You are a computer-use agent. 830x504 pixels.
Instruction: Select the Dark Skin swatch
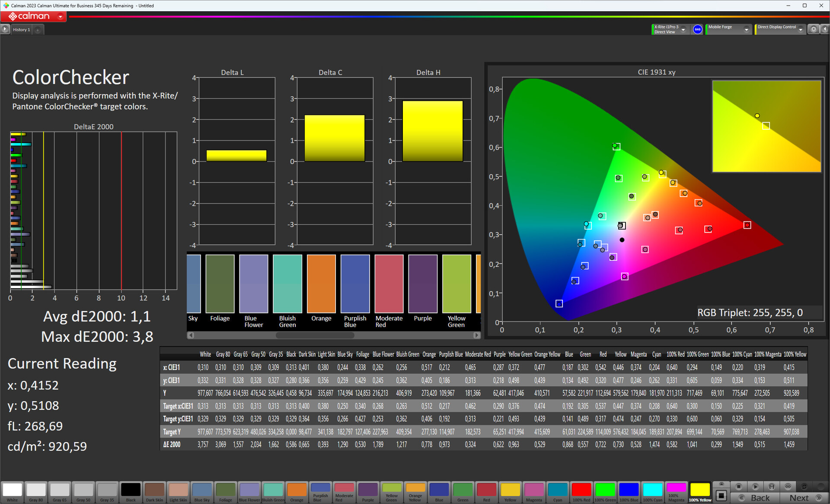[154, 492]
